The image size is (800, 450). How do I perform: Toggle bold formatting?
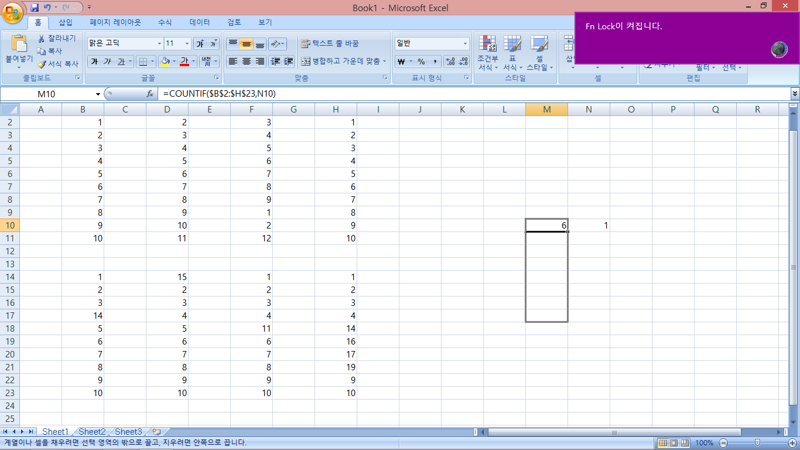pos(94,62)
